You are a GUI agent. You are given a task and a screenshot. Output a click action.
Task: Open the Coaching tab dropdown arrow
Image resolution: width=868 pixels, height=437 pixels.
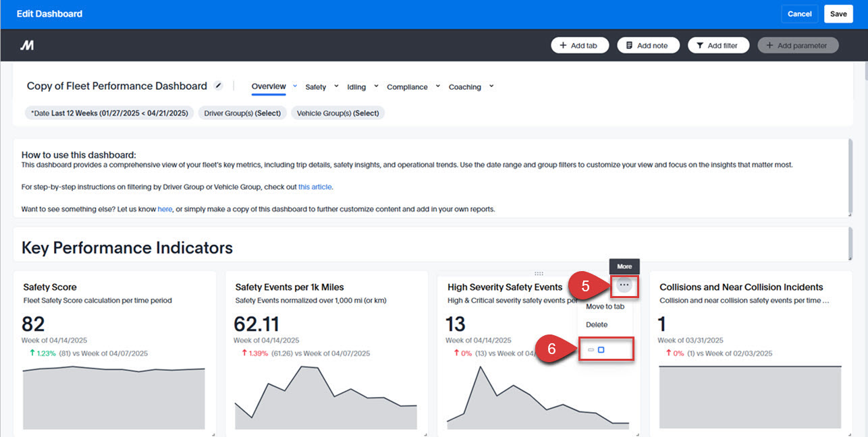click(x=491, y=86)
